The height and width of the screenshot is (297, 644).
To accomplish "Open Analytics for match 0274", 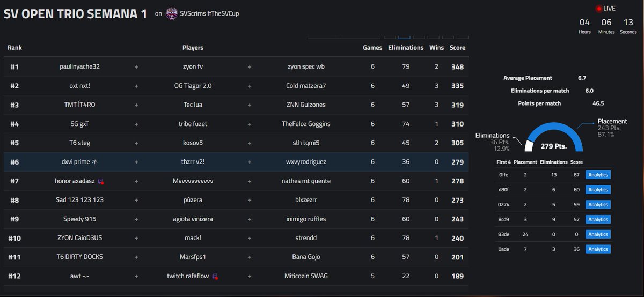I will coord(598,204).
